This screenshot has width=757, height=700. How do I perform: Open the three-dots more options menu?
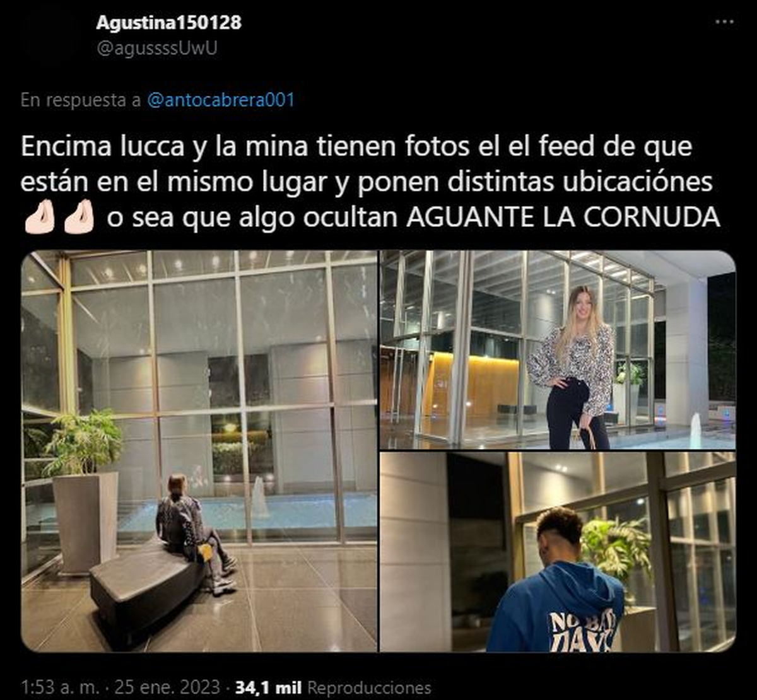tap(724, 22)
